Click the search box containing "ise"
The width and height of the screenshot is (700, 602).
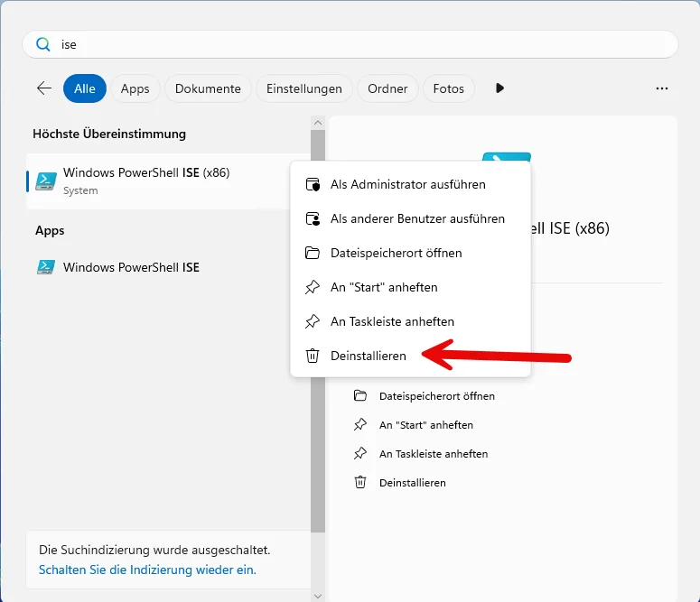[350, 44]
